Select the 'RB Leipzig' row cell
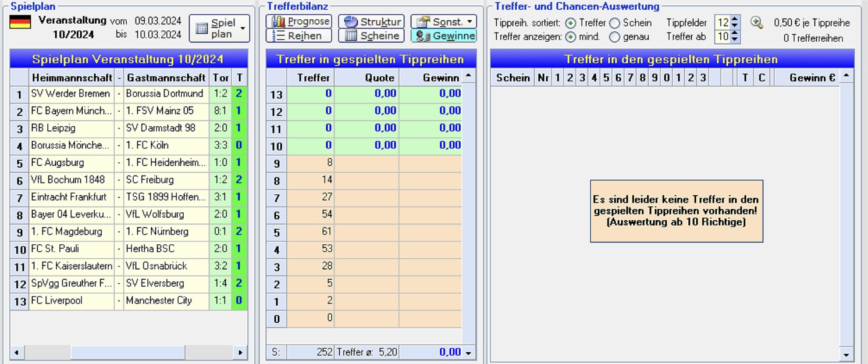The width and height of the screenshot is (868, 364). click(72, 128)
